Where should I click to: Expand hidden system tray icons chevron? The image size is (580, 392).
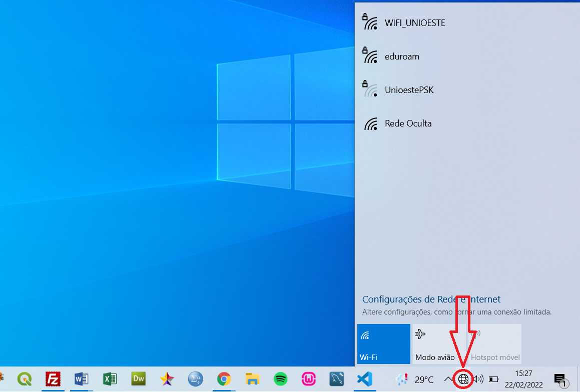(x=447, y=379)
